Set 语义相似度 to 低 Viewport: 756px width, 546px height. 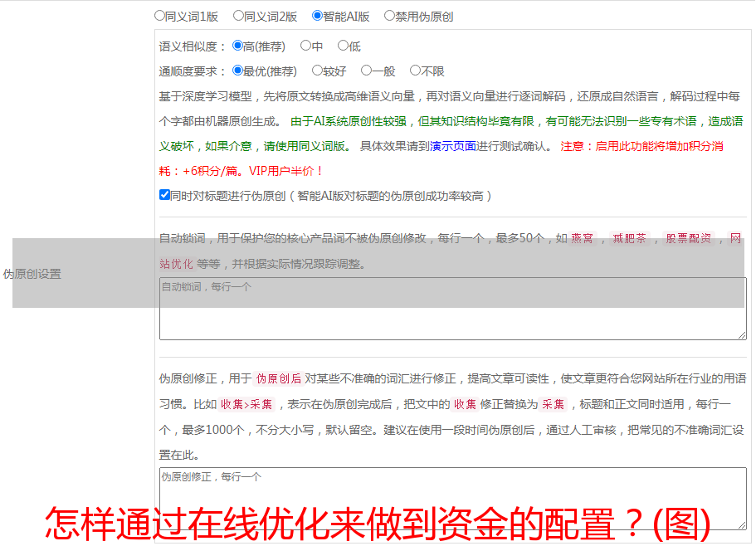343,46
